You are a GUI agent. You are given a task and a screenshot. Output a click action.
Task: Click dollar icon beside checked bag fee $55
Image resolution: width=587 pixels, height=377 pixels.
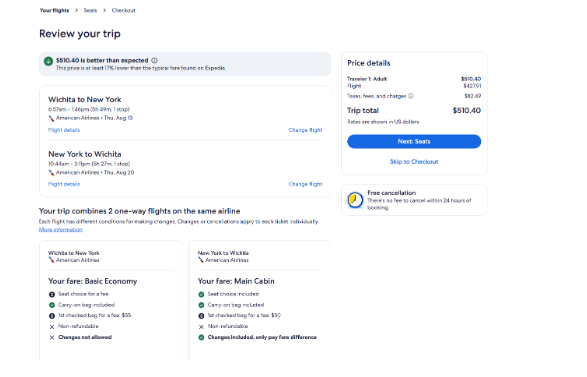[52, 316]
